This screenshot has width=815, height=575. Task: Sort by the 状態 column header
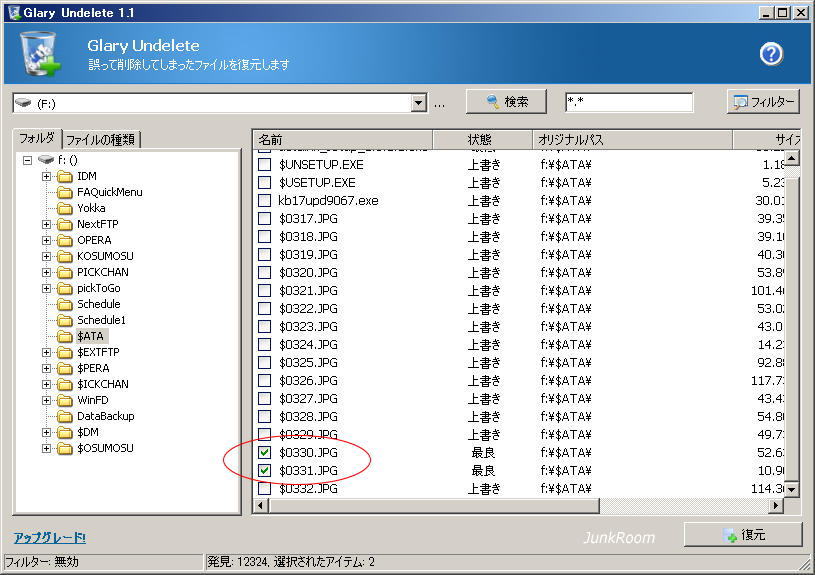coord(482,139)
